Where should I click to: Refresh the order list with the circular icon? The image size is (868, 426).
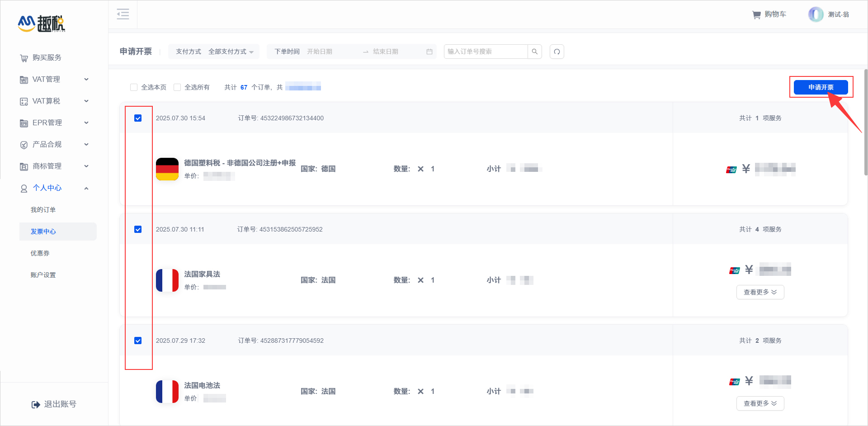tap(557, 52)
